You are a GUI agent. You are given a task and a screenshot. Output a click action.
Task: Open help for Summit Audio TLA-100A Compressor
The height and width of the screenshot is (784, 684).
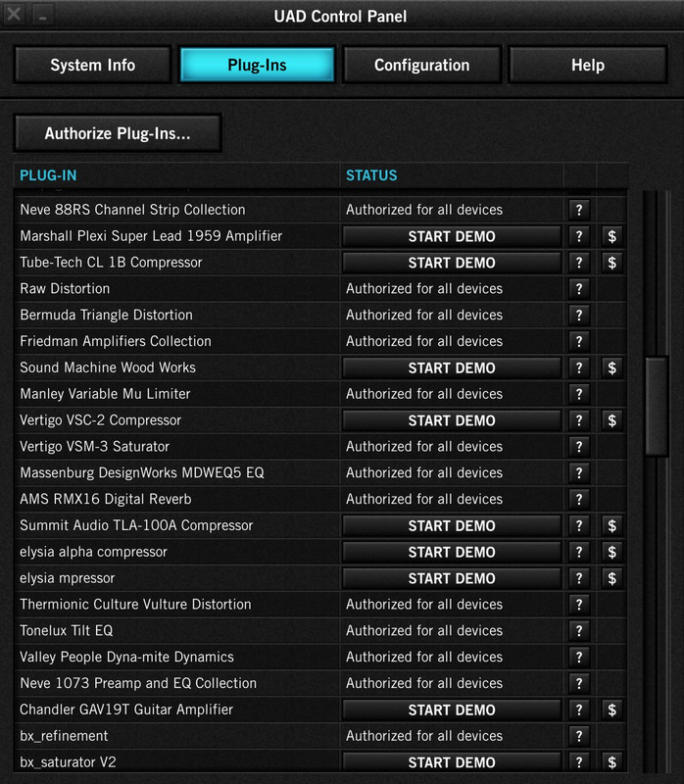click(x=579, y=525)
